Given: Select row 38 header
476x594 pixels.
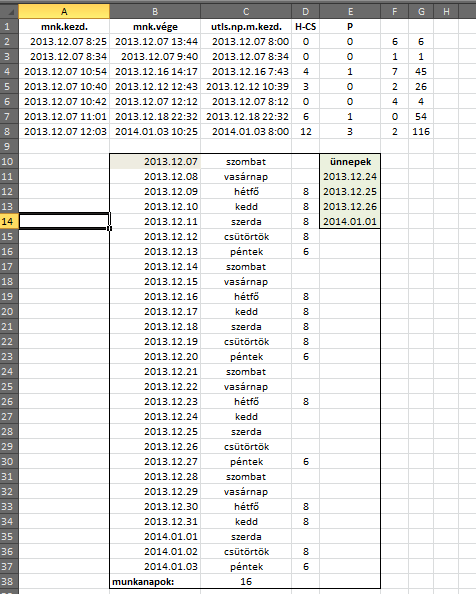Looking at the screenshot, I should tap(9, 581).
